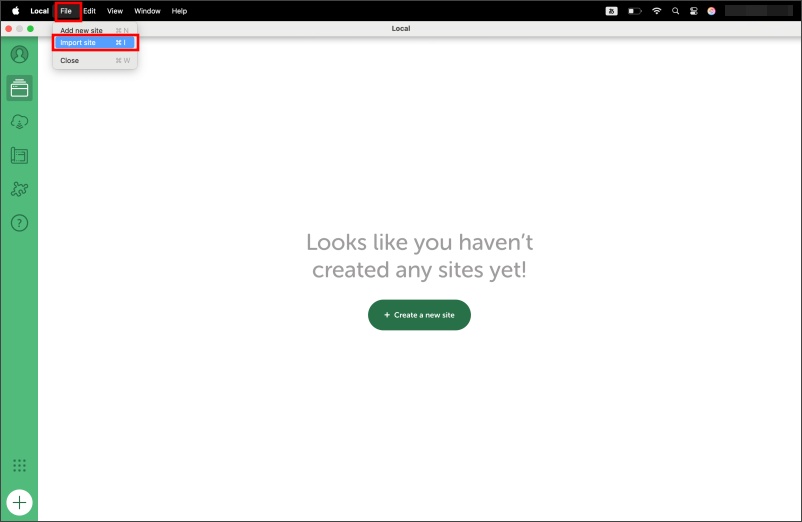
Task: Open the Wi-Fi status icon
Action: 657,11
